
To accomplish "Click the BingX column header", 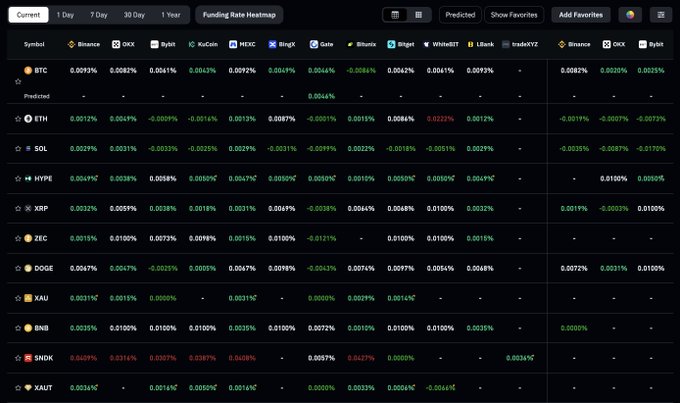I will pos(282,44).
